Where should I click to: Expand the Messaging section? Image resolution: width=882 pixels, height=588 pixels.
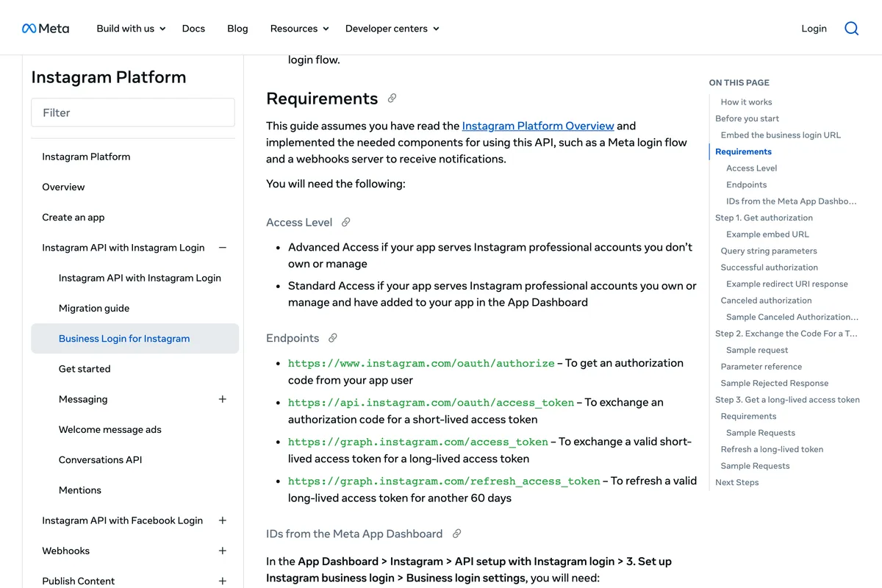pyautogui.click(x=223, y=399)
